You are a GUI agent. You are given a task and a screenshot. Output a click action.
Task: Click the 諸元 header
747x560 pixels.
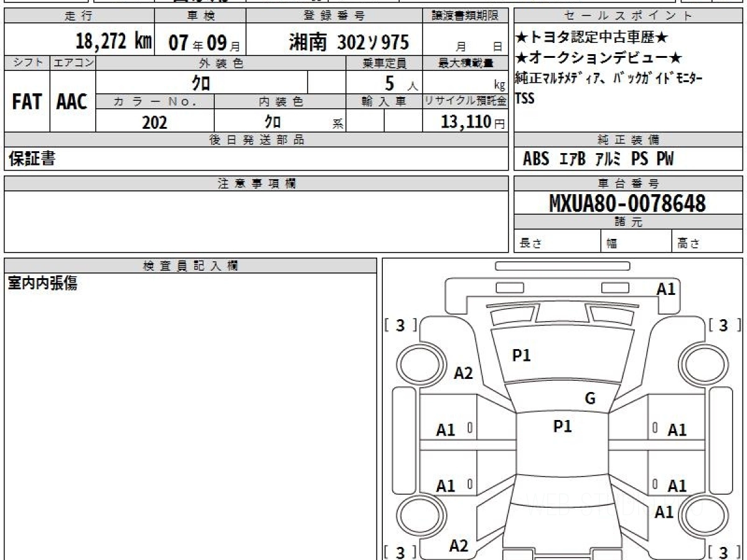point(628,222)
